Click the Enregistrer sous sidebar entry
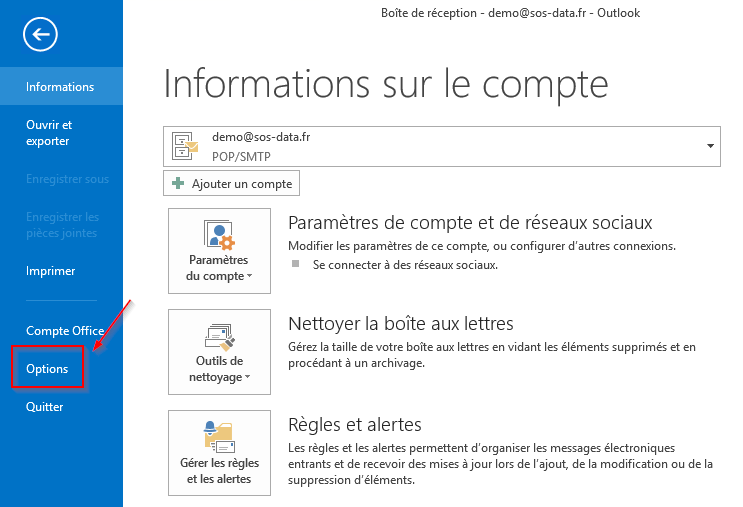743x507 pixels. coord(68,179)
